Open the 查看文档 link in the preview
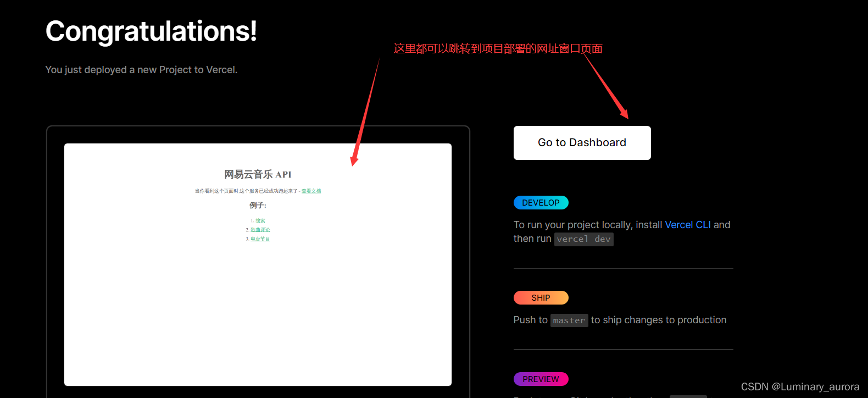The height and width of the screenshot is (398, 868). 311,191
